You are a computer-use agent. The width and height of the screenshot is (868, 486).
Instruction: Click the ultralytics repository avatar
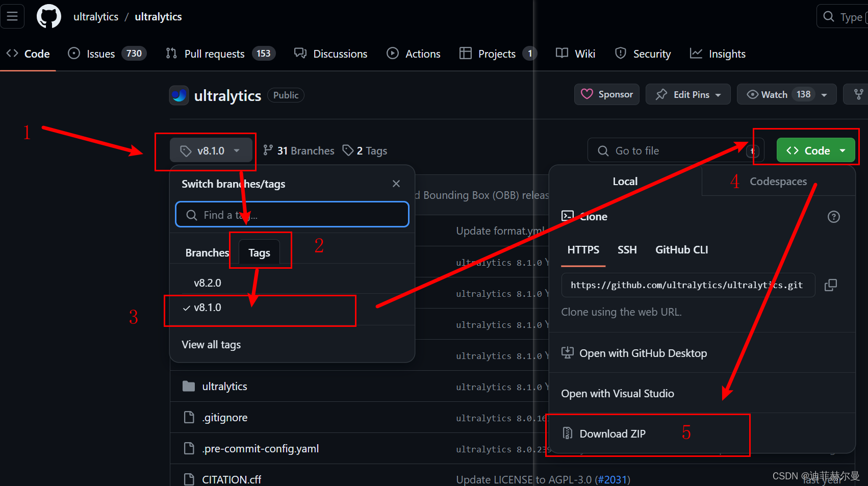(179, 95)
